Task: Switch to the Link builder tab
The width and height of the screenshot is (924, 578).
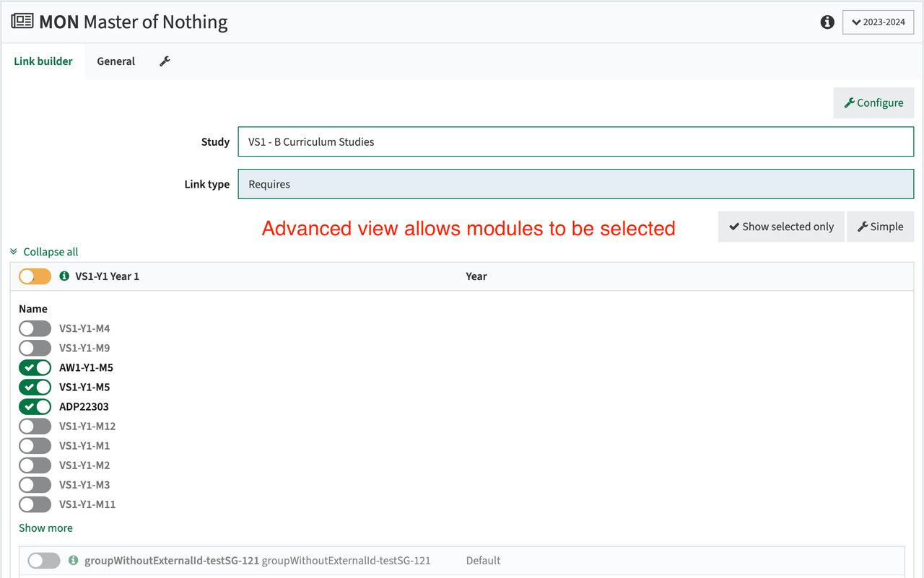Action: click(43, 61)
